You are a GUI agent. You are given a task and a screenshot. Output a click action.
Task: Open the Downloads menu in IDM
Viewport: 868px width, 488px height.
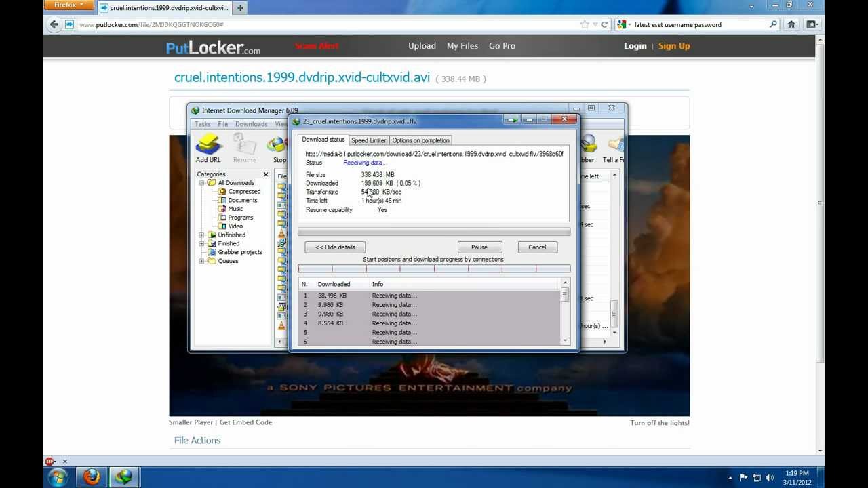(x=251, y=124)
